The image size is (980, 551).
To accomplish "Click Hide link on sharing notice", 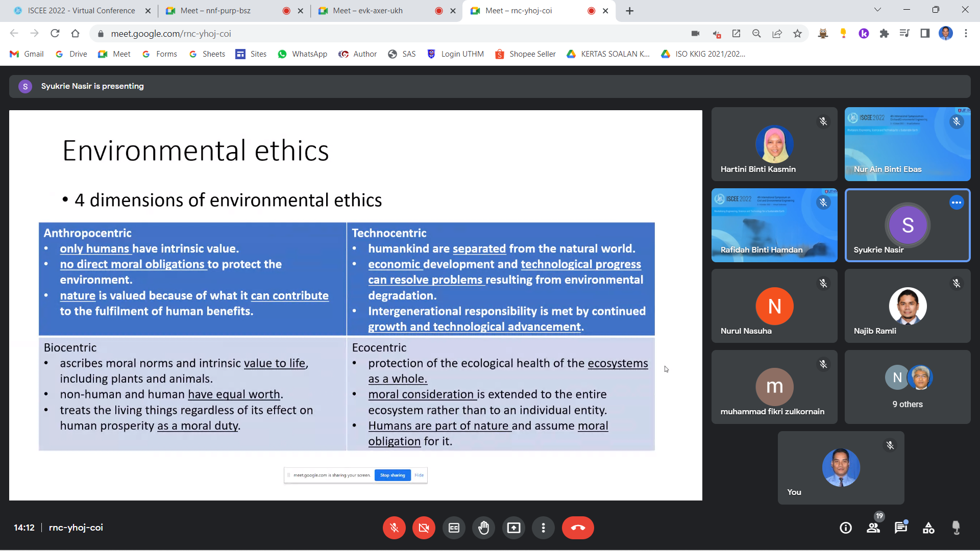I will point(419,475).
